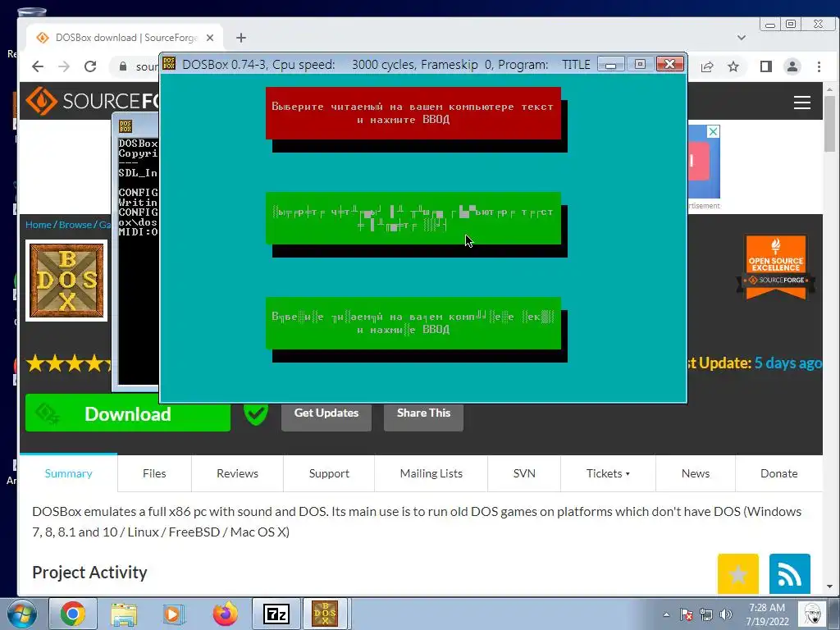Click the Action Center flag tray icon
The width and height of the screenshot is (840, 630).
coord(687,614)
